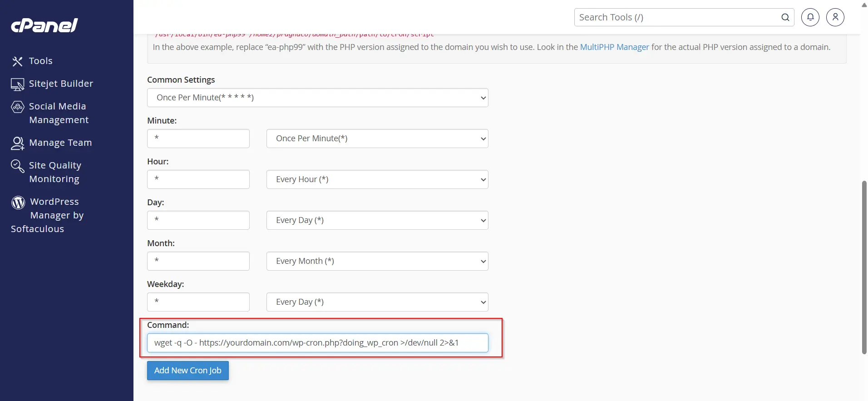Open notifications bell icon

pyautogui.click(x=810, y=17)
